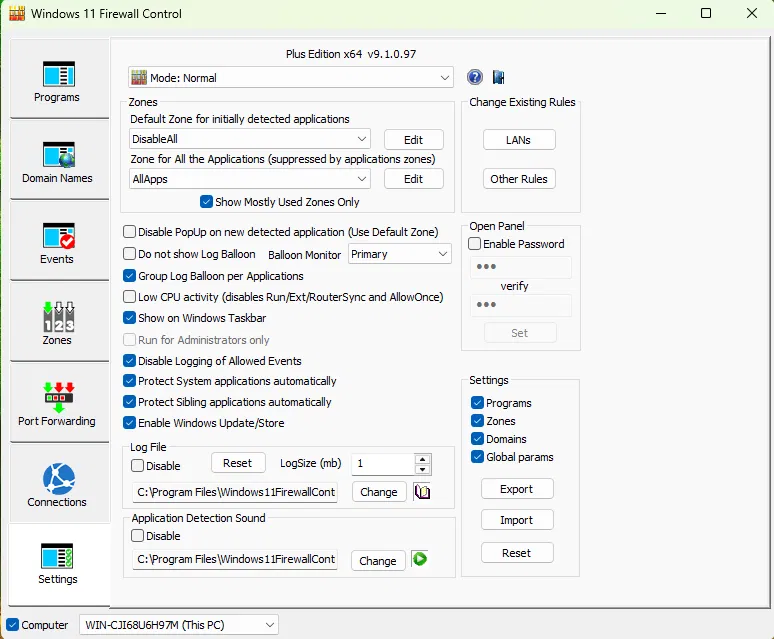Switch to the Connections tab
The height and width of the screenshot is (639, 774).
[59, 484]
